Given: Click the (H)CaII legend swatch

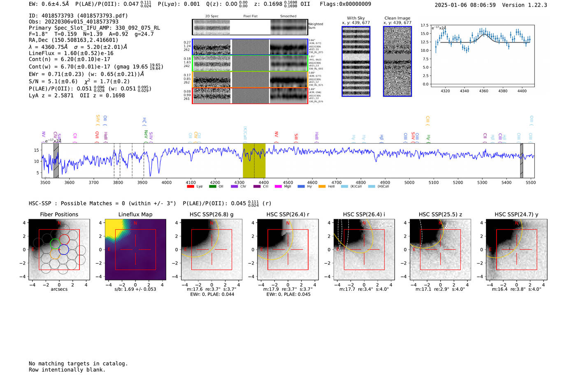Looking at the screenshot, I should [x=372, y=186].
